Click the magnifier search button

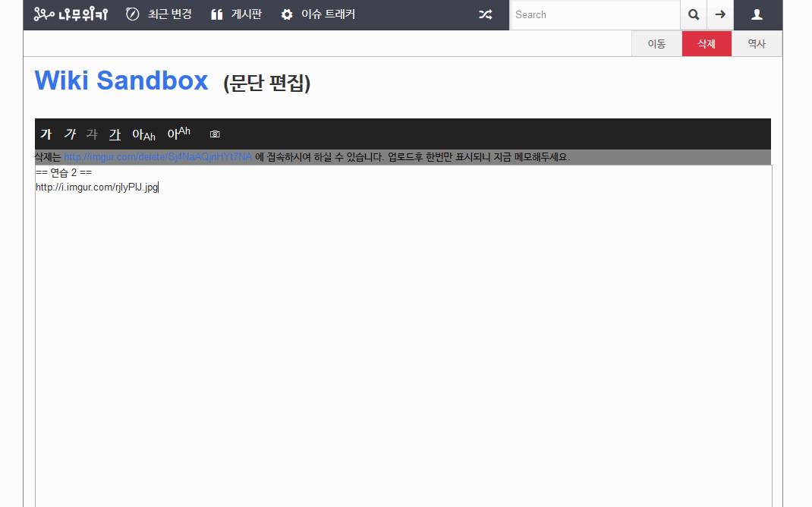tap(693, 14)
